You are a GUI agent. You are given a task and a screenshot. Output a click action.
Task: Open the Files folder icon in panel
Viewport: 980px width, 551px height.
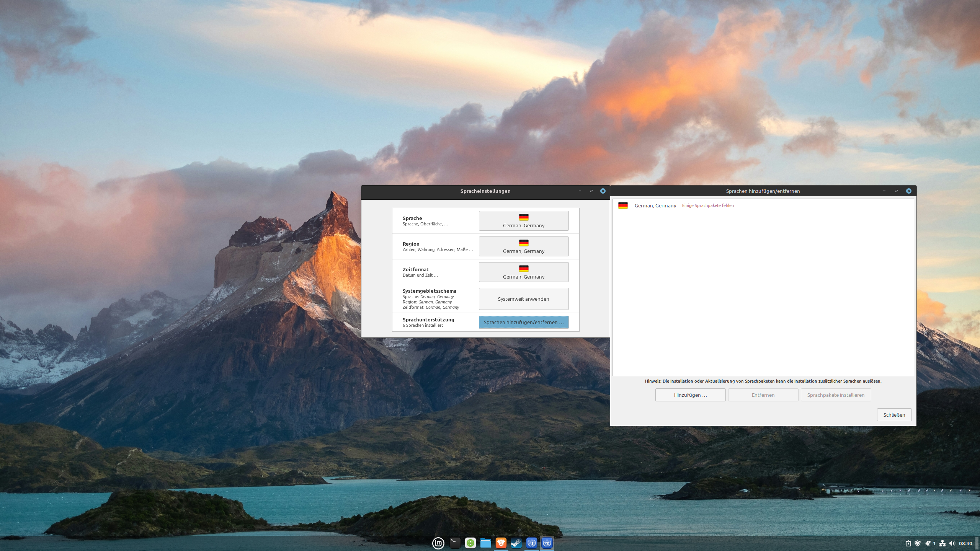point(485,543)
